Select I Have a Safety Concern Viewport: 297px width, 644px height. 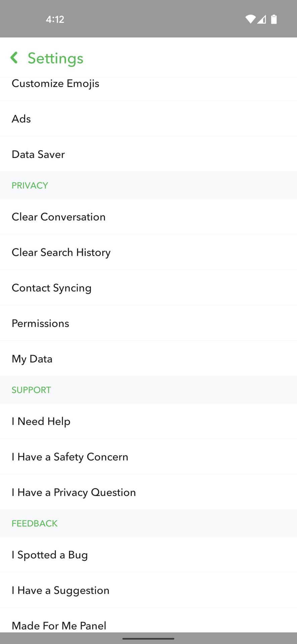(x=70, y=457)
